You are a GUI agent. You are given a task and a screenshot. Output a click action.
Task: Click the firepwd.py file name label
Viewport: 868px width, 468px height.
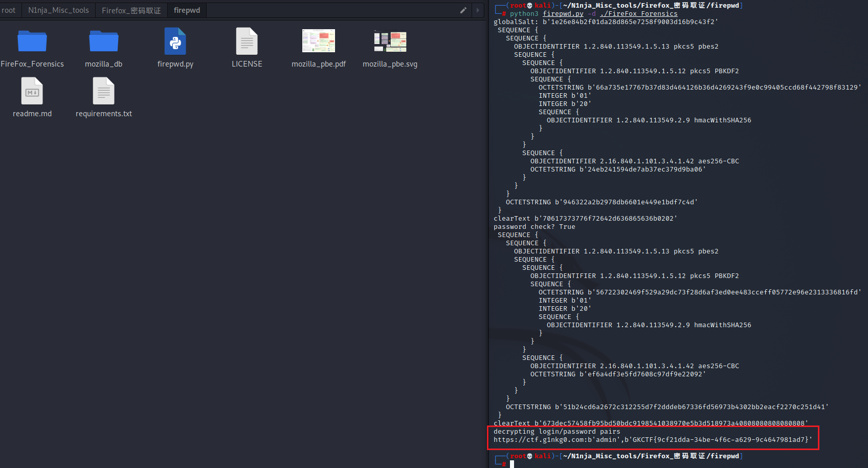175,64
